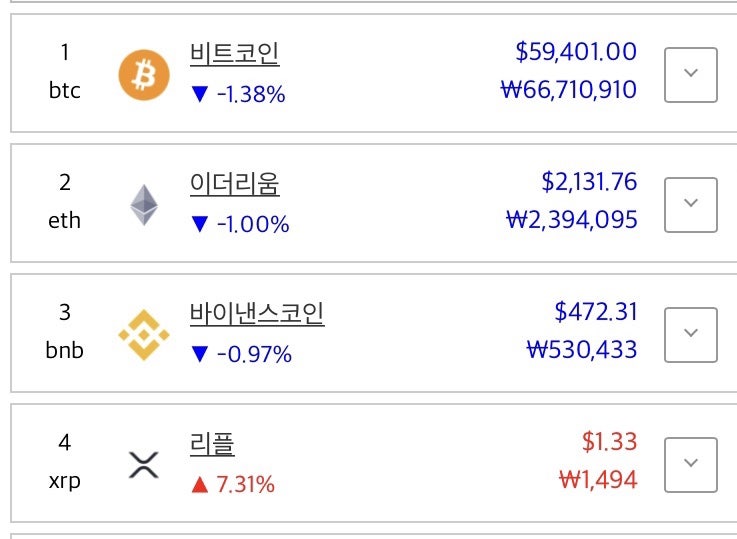Click the blue down triangle beside -1.38%
The image size is (737, 539).
pos(200,94)
